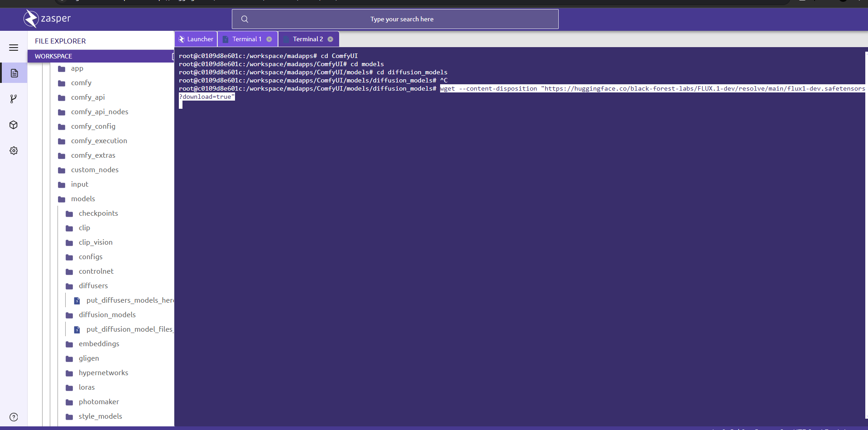Select the FILE EXPLORER panel title
This screenshot has width=868, height=430.
click(60, 41)
